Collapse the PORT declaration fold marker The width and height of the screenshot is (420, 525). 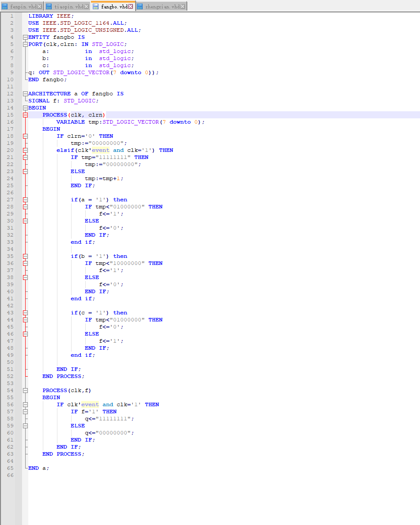(x=25, y=44)
